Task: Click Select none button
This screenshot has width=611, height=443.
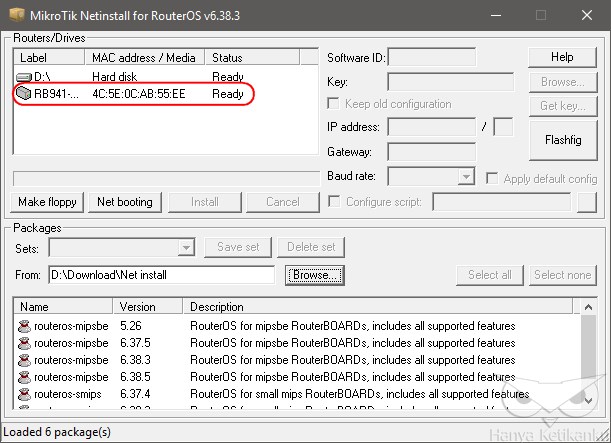Action: click(563, 275)
